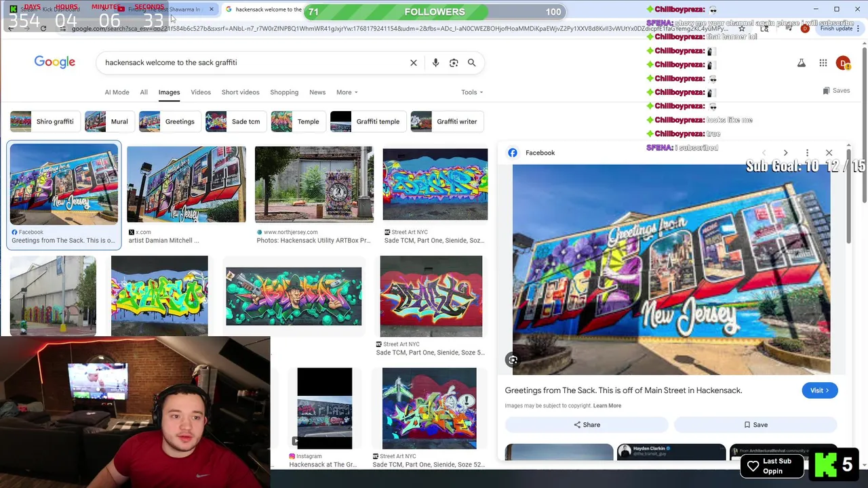Go to the next image in the preview panel
Viewport: 868px width, 488px height.
tap(785, 152)
